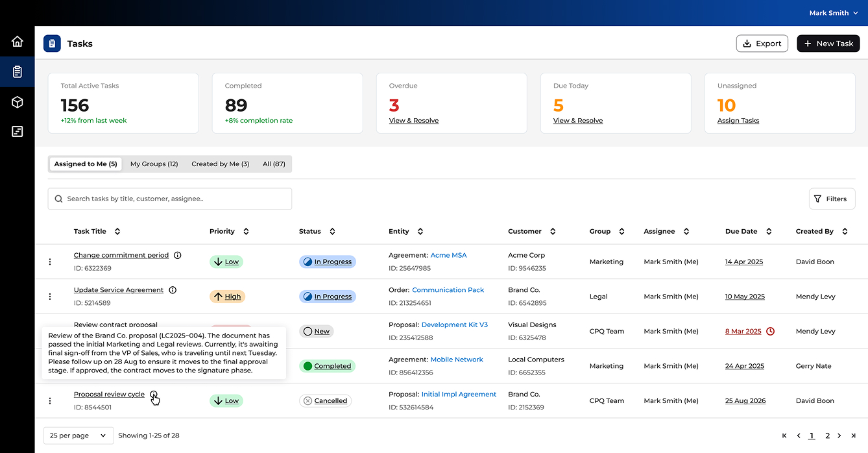
Task: Change In Progress status of Acme MSA row
Action: click(x=328, y=262)
